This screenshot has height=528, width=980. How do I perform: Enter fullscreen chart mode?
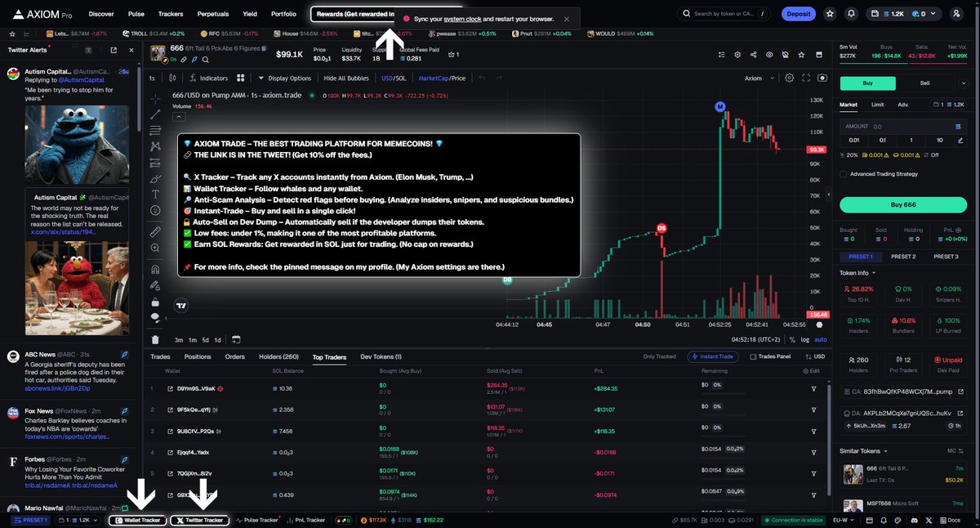[806, 78]
